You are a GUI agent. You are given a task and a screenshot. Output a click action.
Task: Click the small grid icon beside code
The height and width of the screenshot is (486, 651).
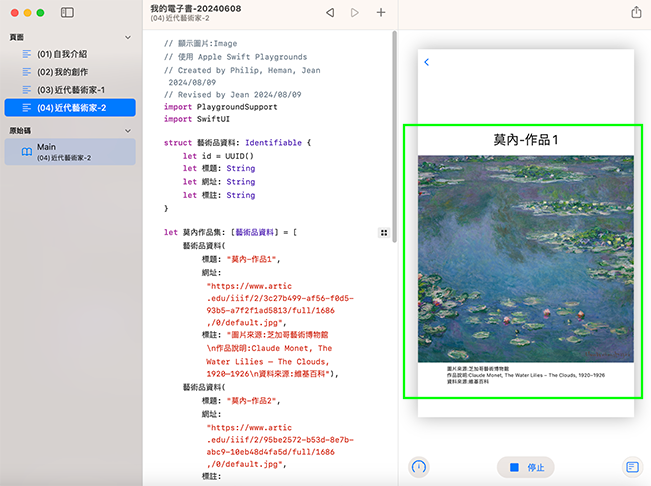[384, 232]
